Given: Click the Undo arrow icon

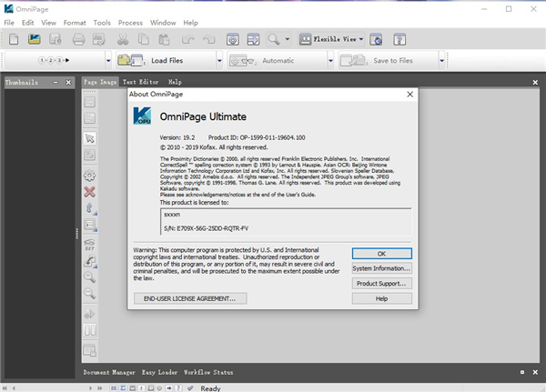Looking at the screenshot, I should pyautogui.click(x=188, y=39).
